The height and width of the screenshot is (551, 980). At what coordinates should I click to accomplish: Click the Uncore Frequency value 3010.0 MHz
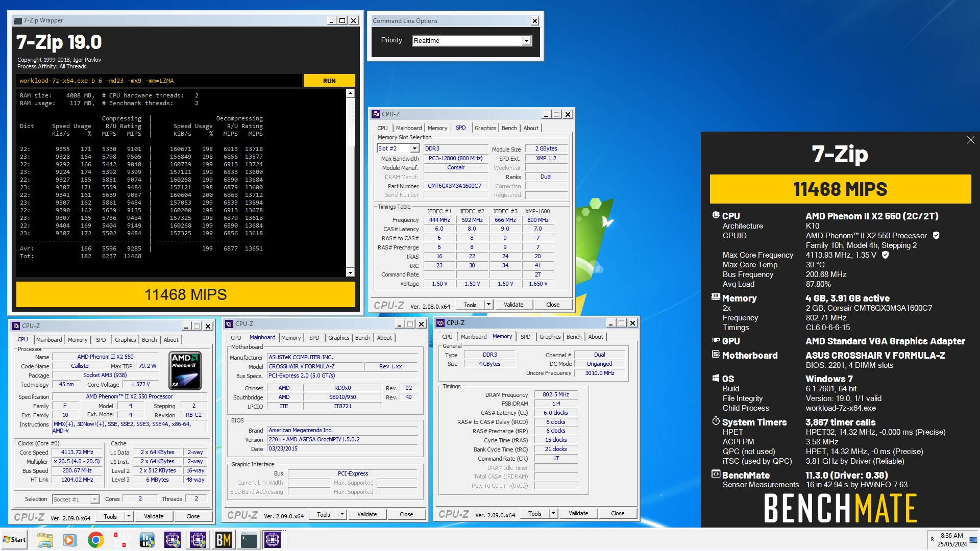[x=600, y=373]
